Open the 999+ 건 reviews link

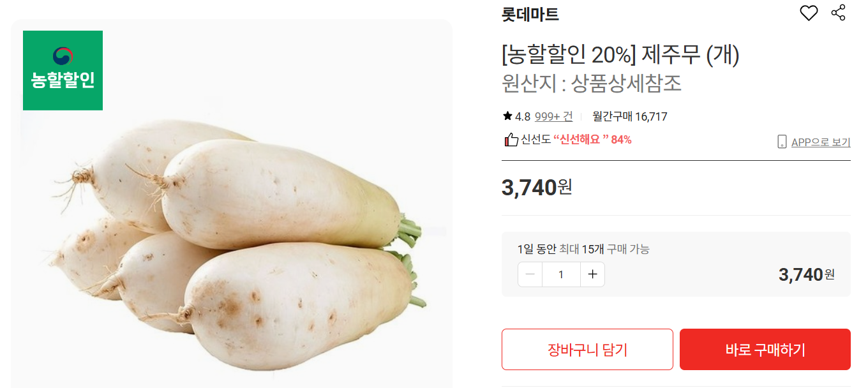554,116
